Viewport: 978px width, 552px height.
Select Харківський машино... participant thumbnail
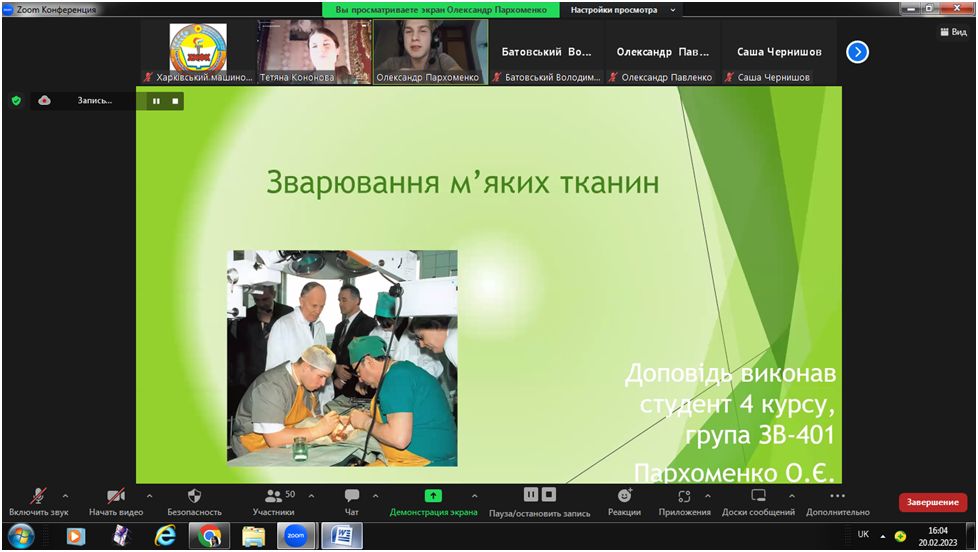tap(198, 52)
